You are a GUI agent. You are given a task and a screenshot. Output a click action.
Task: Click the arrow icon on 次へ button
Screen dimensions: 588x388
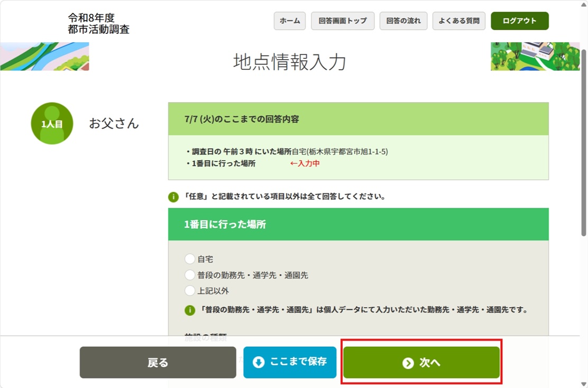408,363
